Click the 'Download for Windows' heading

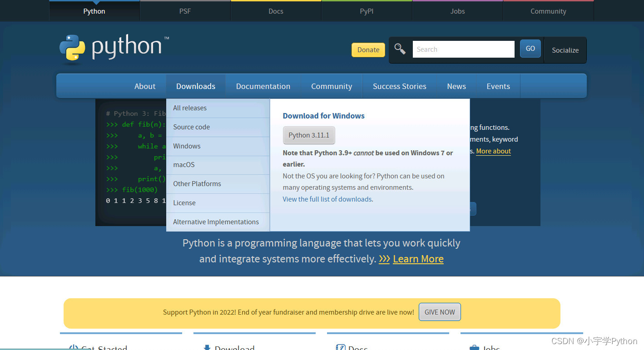(324, 116)
